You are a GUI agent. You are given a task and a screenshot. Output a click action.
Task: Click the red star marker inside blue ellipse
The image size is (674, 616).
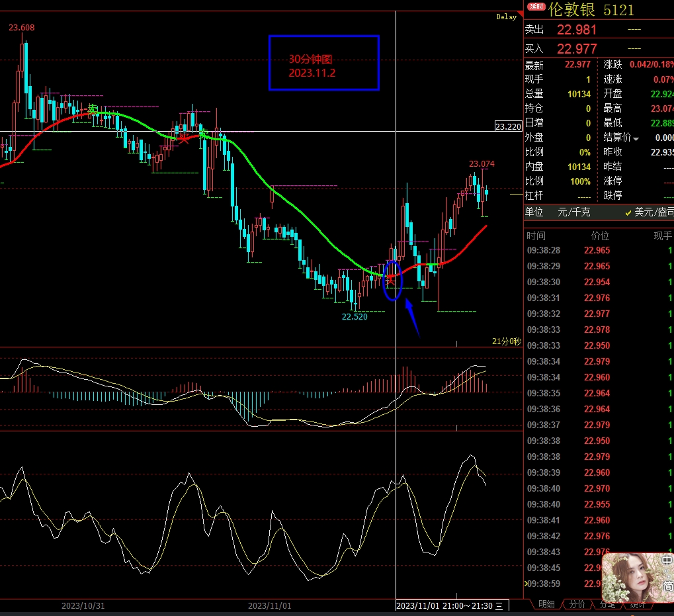[391, 281]
